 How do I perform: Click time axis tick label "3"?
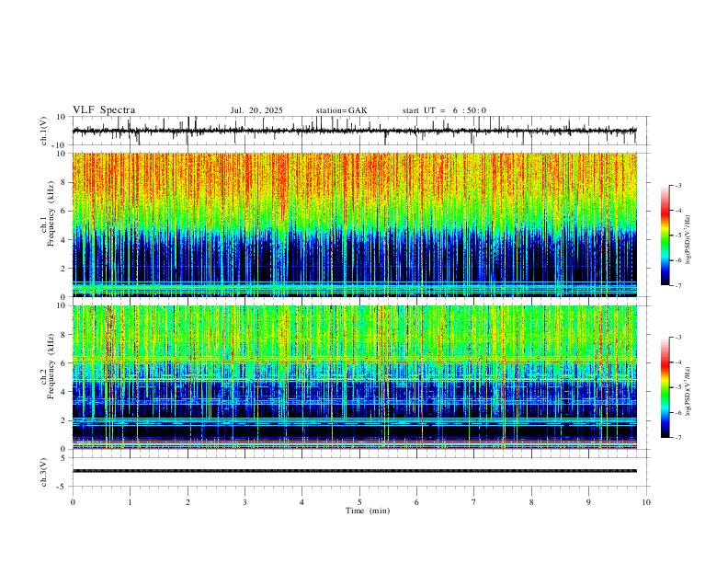tap(245, 502)
